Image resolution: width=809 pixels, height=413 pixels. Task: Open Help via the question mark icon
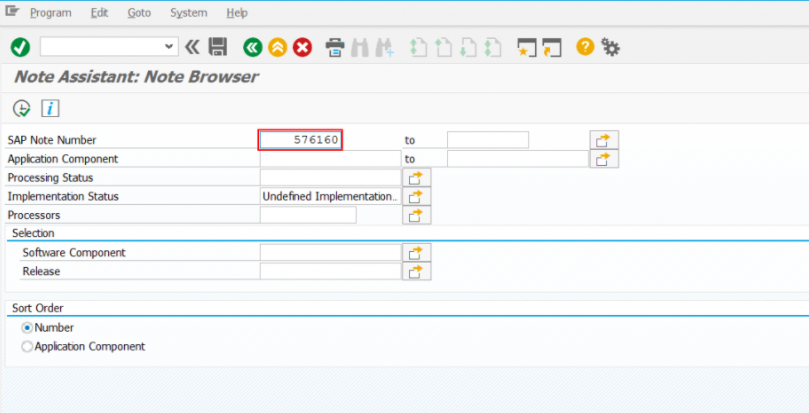click(x=585, y=47)
